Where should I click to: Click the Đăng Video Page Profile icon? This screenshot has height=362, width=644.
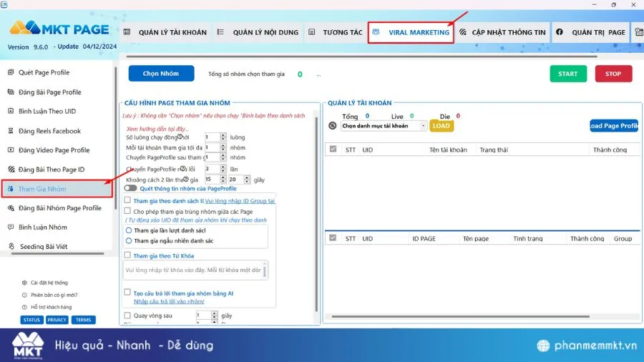(10, 151)
